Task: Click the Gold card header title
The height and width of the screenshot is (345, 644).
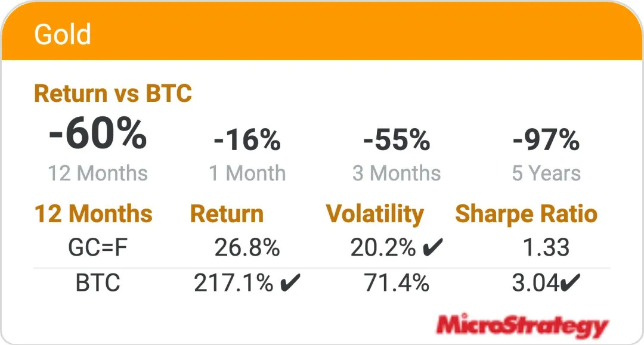Action: click(x=63, y=35)
